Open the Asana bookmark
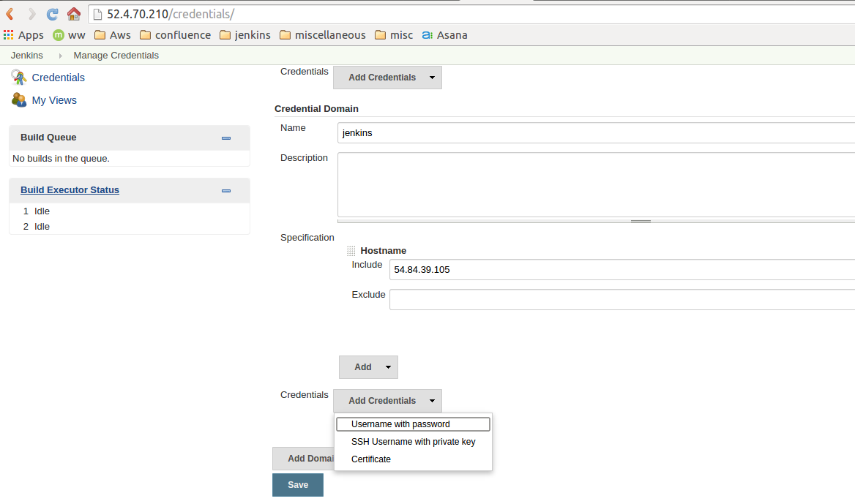 click(444, 35)
